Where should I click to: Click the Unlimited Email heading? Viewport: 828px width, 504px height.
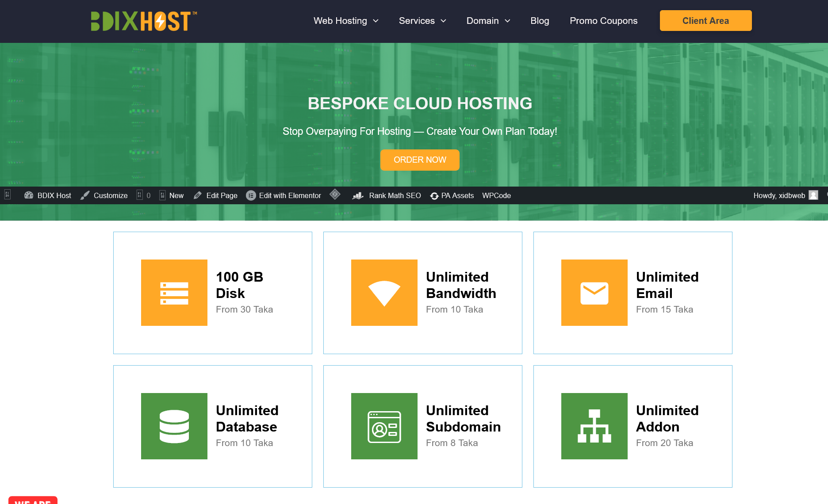tap(667, 285)
